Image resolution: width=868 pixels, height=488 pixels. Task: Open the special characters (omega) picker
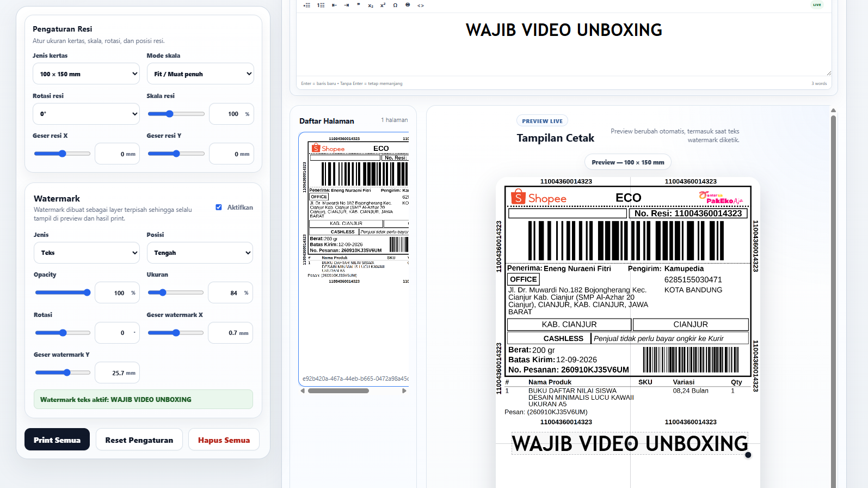click(x=395, y=5)
